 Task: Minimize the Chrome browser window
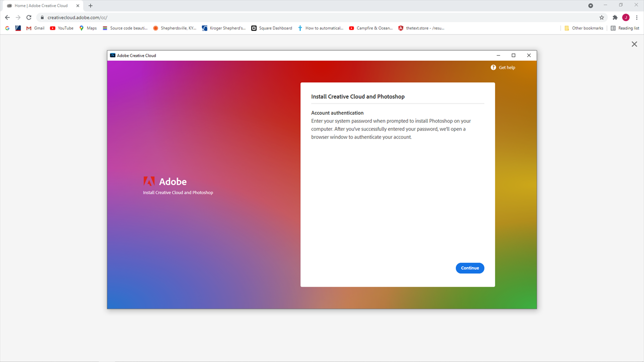[x=605, y=5]
